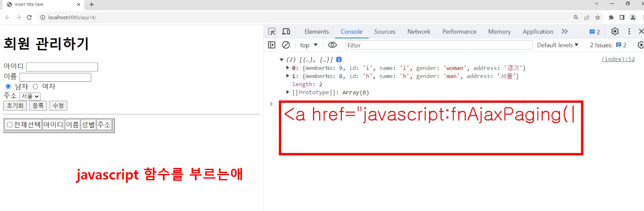Create a live expression with eye icon
This screenshot has width=644, height=211.
pyautogui.click(x=332, y=45)
